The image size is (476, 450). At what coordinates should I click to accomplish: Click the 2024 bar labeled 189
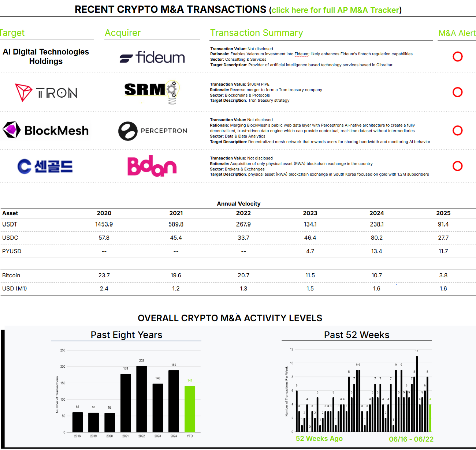pos(174,401)
